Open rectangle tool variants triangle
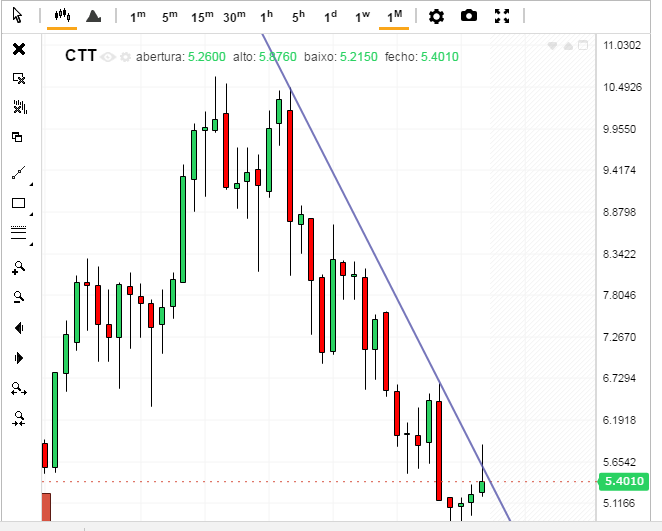The image size is (662, 531). (x=31, y=214)
